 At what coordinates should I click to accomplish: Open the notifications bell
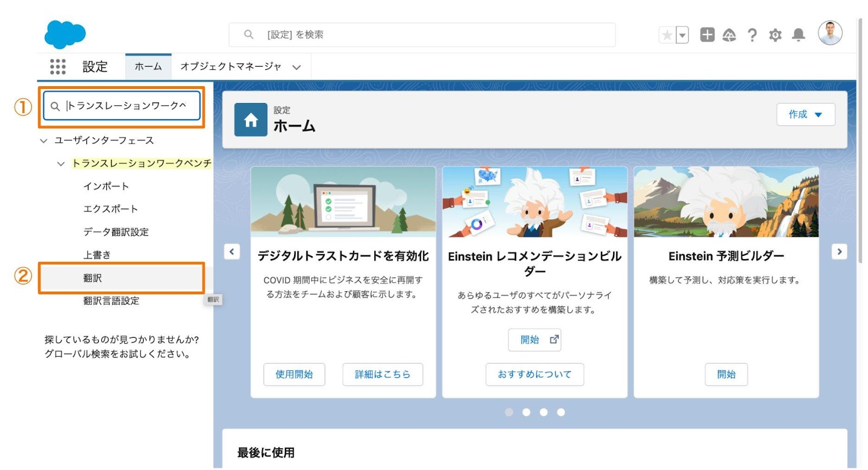point(799,35)
